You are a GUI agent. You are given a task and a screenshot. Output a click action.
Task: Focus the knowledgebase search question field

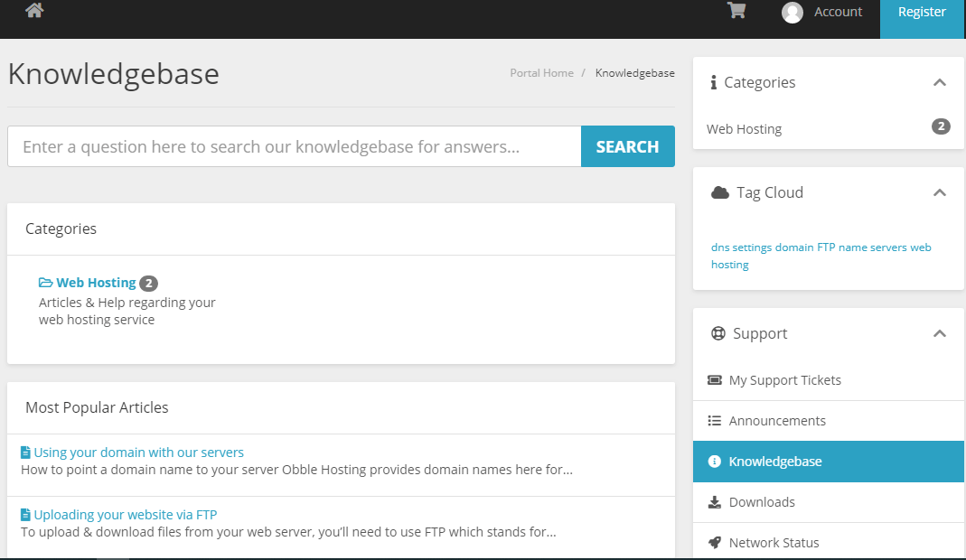(x=295, y=146)
